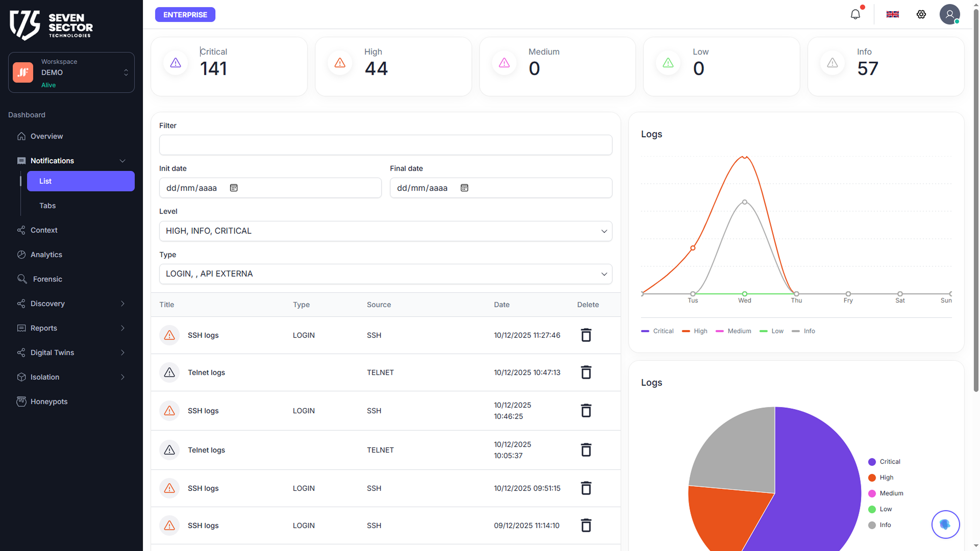The width and height of the screenshot is (980, 551).
Task: Delete the first SSH logs entry
Action: (586, 335)
